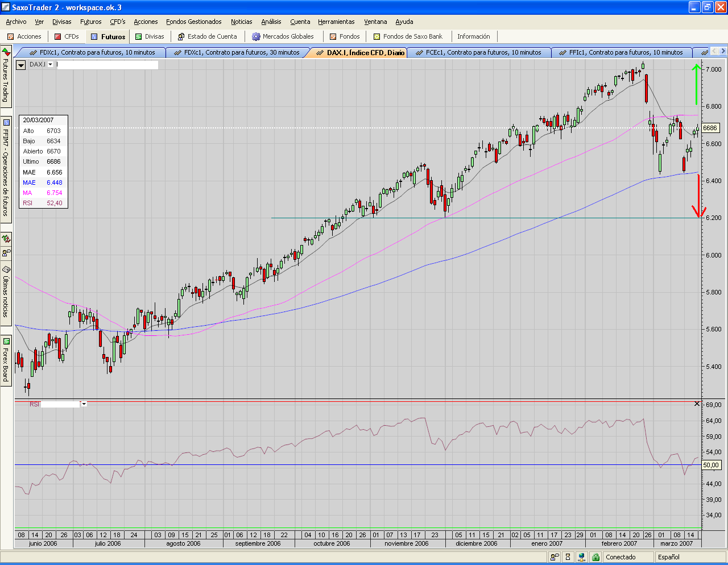
Task: Click the Información toolbar button
Action: 474,36
